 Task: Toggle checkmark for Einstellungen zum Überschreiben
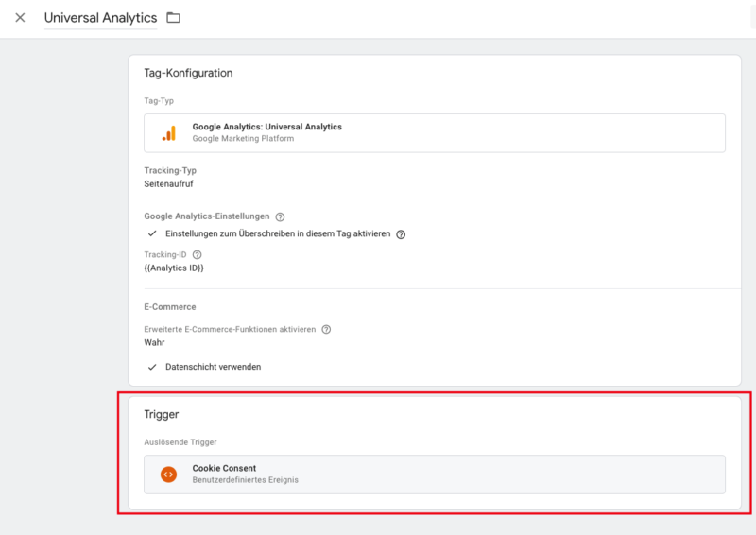(152, 233)
